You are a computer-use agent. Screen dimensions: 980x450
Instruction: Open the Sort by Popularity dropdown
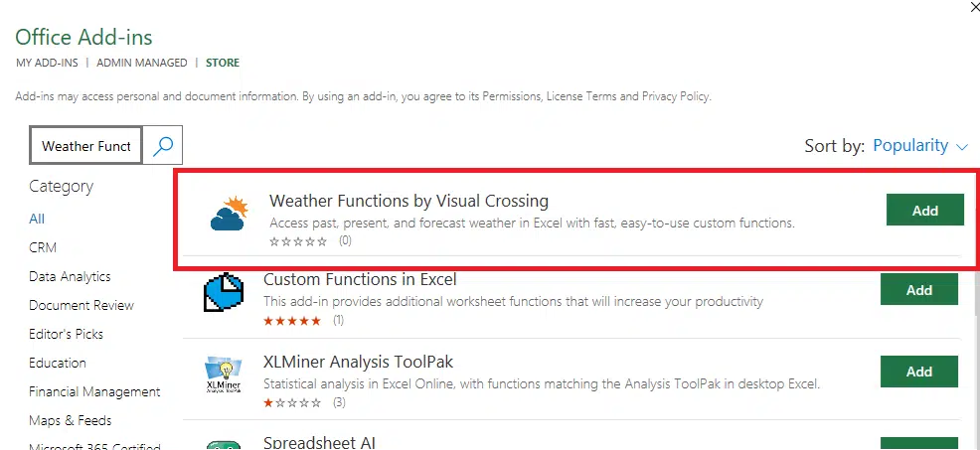[919, 146]
